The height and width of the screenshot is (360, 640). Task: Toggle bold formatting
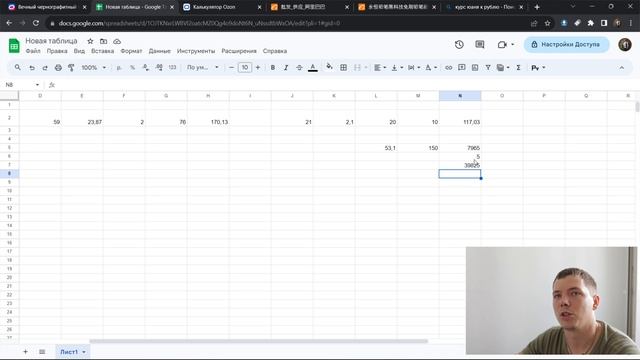click(x=273, y=68)
